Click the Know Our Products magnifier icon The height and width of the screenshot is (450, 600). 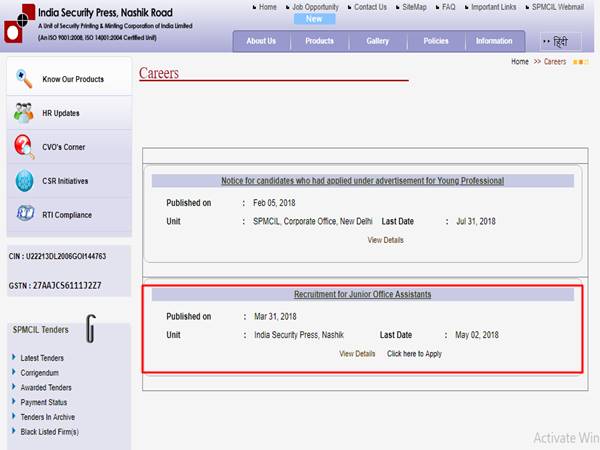click(x=24, y=78)
